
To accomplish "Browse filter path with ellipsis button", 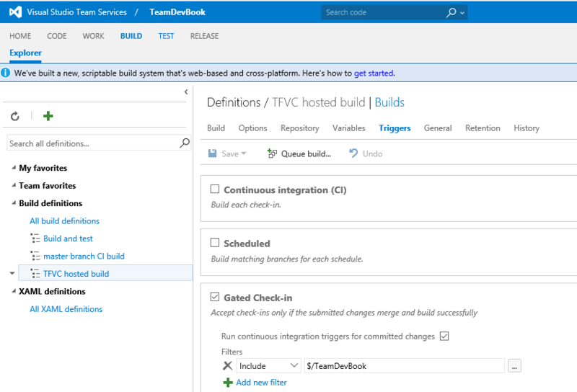I will pyautogui.click(x=514, y=366).
